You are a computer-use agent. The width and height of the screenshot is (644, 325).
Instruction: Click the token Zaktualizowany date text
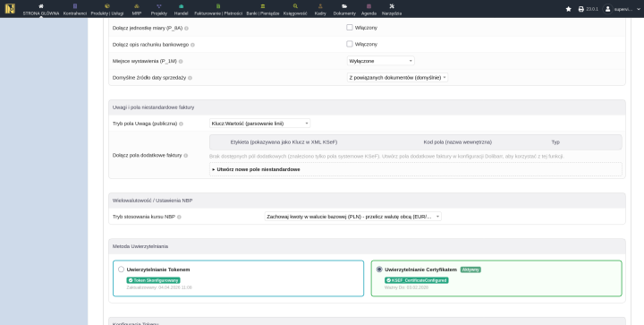tap(159, 287)
